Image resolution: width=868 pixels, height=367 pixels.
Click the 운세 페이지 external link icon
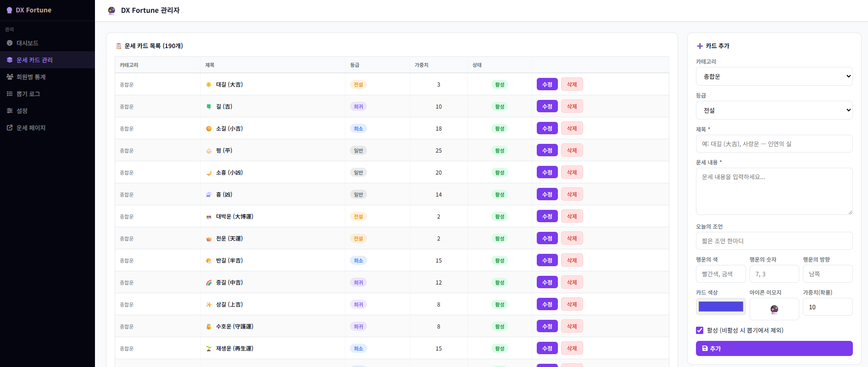pos(10,128)
